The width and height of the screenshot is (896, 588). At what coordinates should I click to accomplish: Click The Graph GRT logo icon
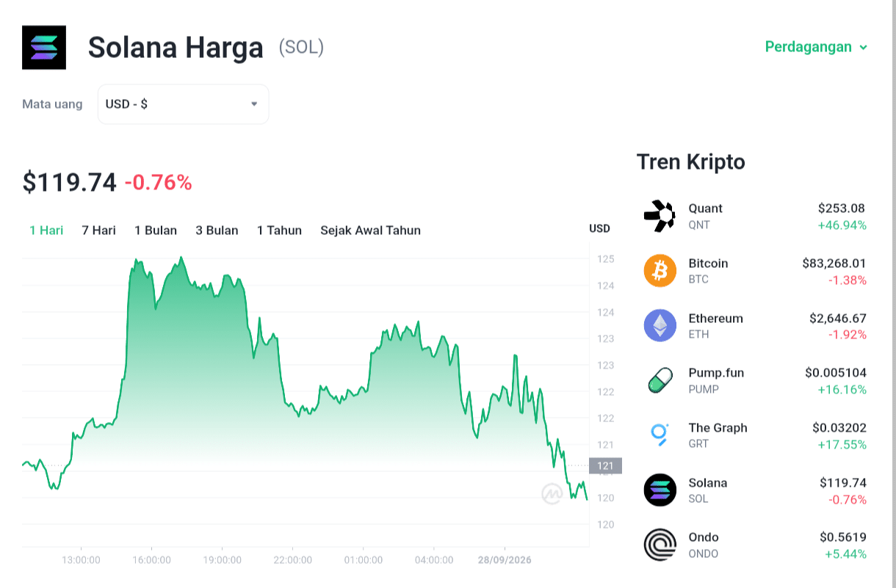660,435
